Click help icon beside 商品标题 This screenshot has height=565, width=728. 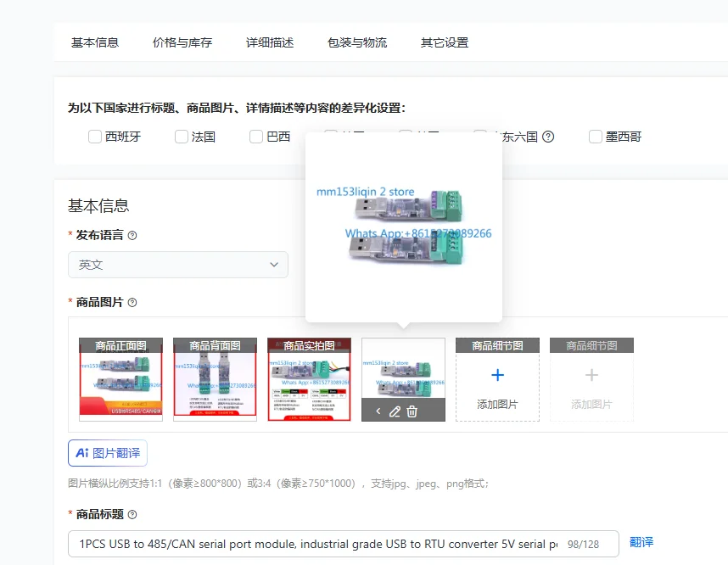[x=132, y=514]
